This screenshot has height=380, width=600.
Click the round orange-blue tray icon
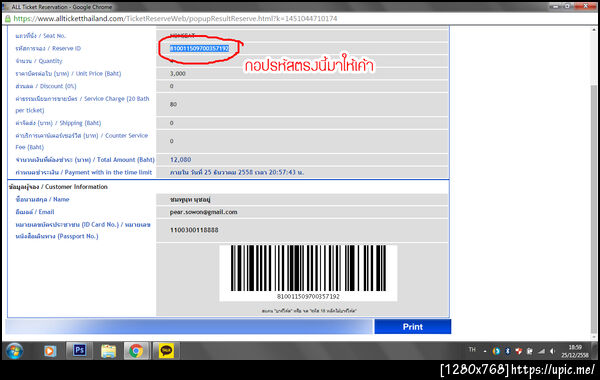click(x=496, y=351)
